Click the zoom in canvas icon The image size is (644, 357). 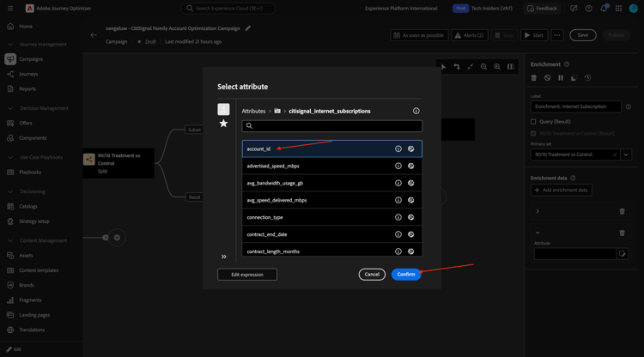[497, 67]
